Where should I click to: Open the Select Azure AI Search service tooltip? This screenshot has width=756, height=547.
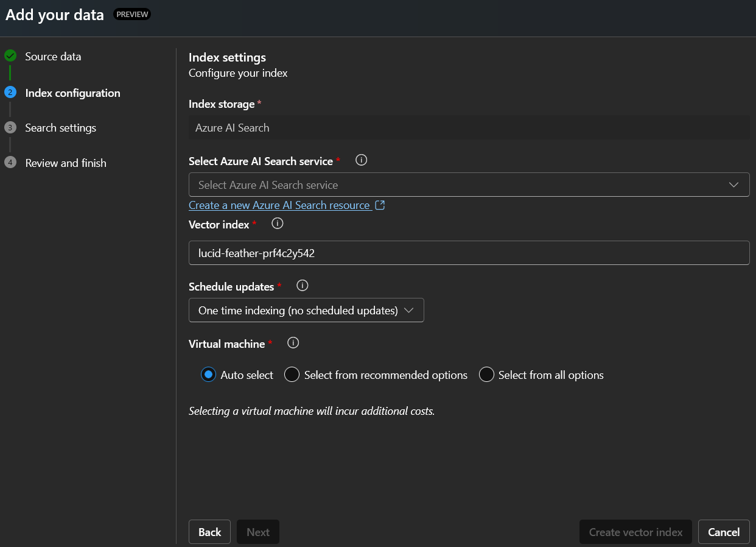pos(361,160)
